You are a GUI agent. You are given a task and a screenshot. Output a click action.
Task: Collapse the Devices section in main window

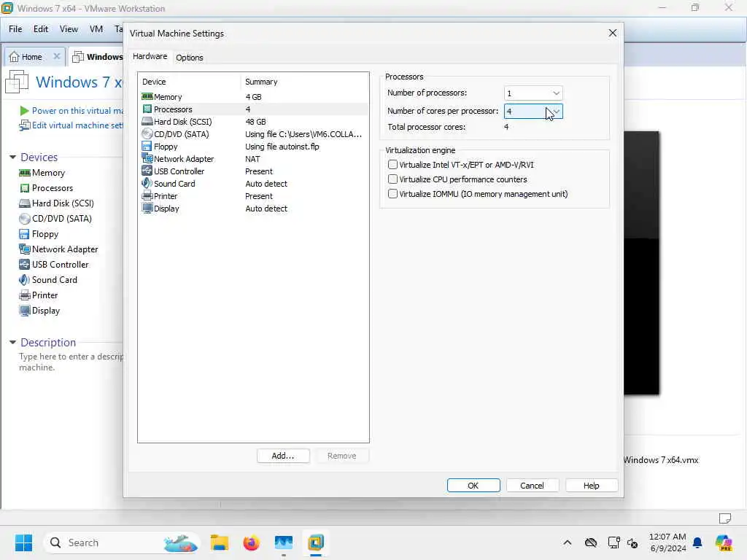point(13,157)
